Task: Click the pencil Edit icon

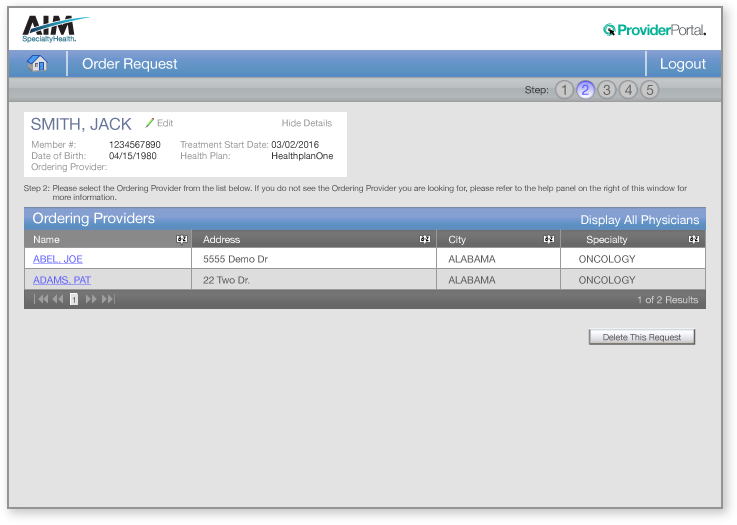Action: tap(149, 123)
